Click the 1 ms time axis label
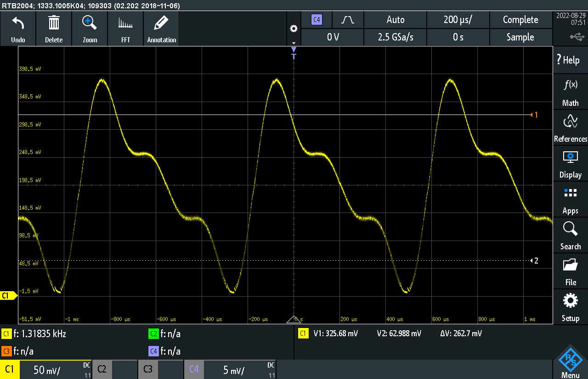Screen dimensions: 588x379 point(530,319)
